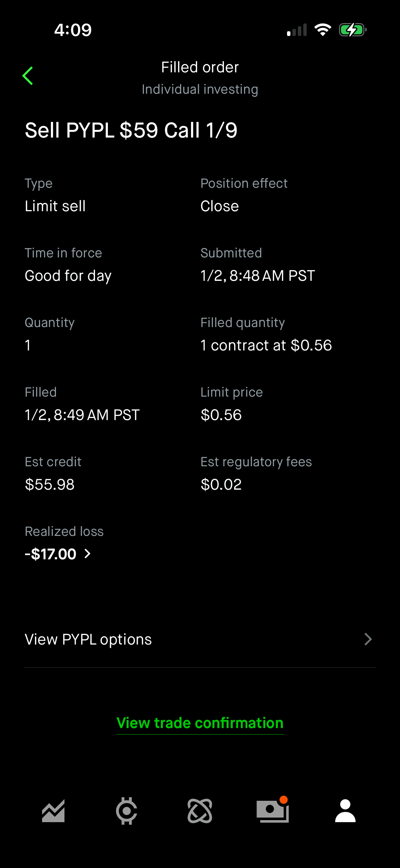Image resolution: width=400 pixels, height=868 pixels.
Task: Open the orbit-shaped tab icon
Action: pos(200,811)
